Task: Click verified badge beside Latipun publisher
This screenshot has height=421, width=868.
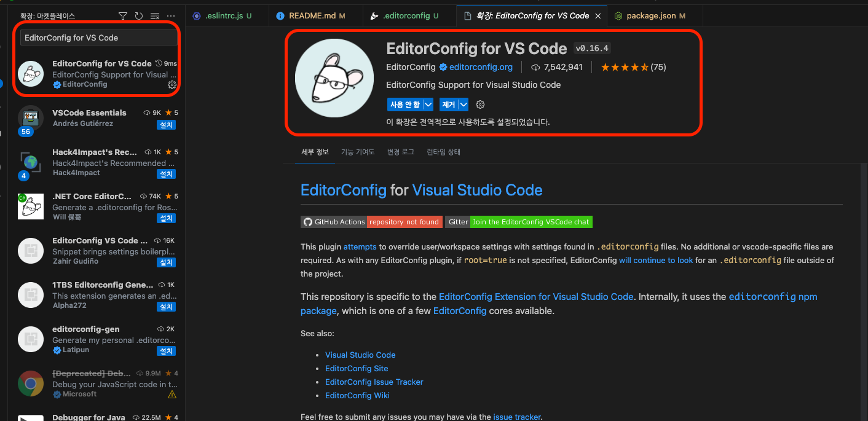Action: (57, 350)
